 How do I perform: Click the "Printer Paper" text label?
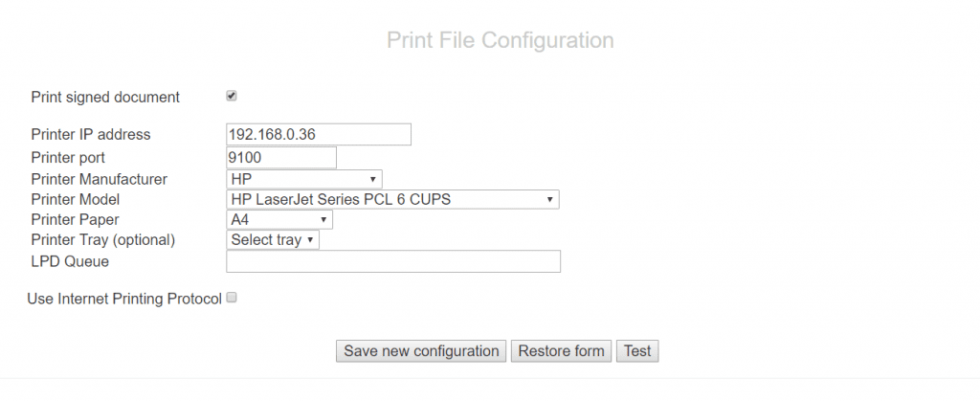75,219
